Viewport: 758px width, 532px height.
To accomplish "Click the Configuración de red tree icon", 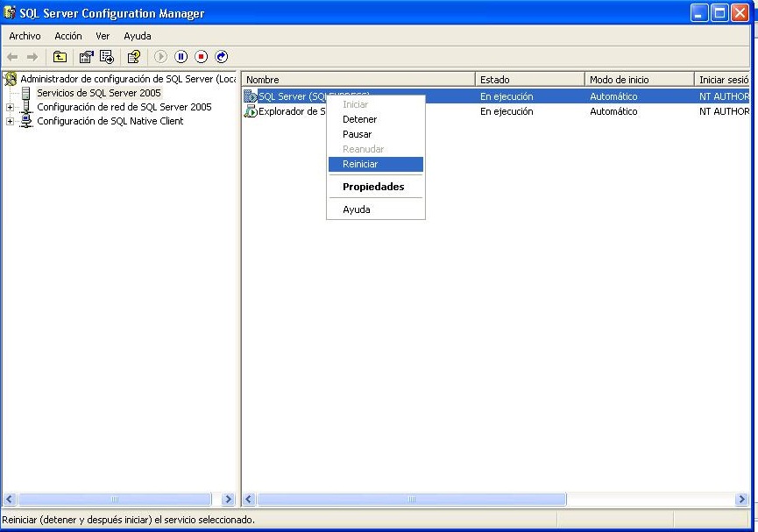I will click(x=26, y=107).
